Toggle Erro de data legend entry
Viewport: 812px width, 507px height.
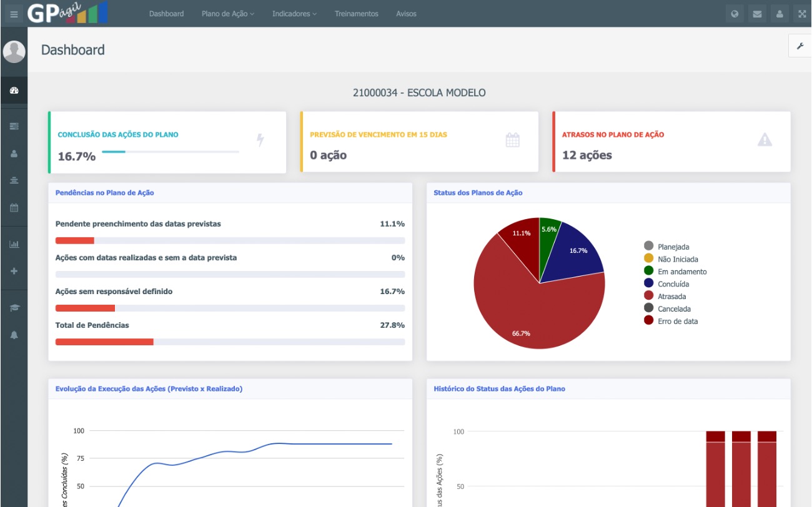coord(671,321)
